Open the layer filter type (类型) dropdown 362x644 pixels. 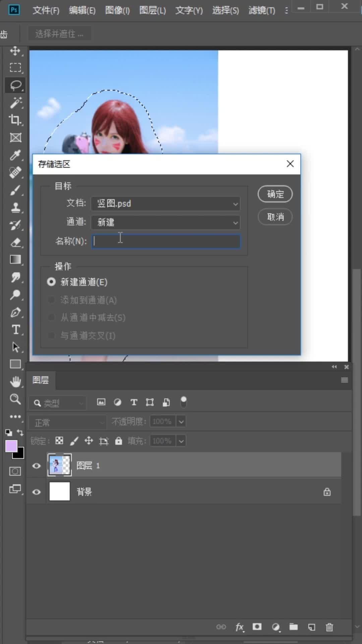click(x=57, y=403)
